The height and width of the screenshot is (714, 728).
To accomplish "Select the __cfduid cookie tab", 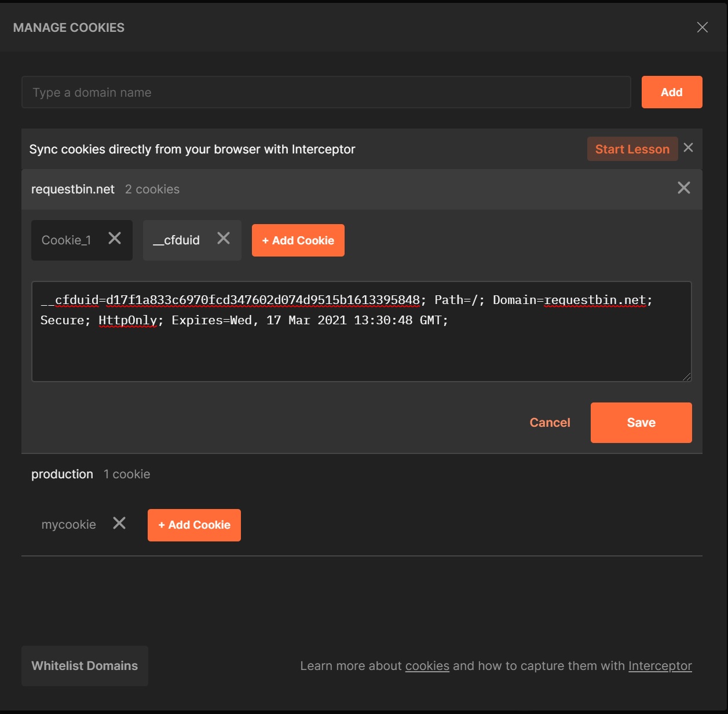I will [177, 240].
